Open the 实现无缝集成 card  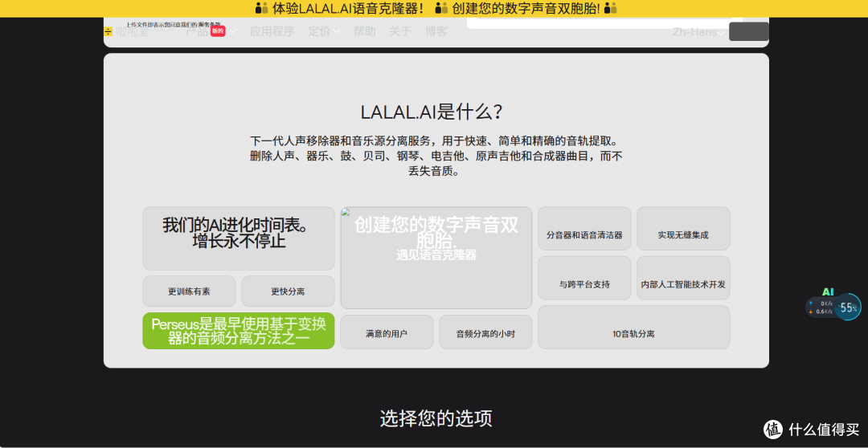coord(683,229)
